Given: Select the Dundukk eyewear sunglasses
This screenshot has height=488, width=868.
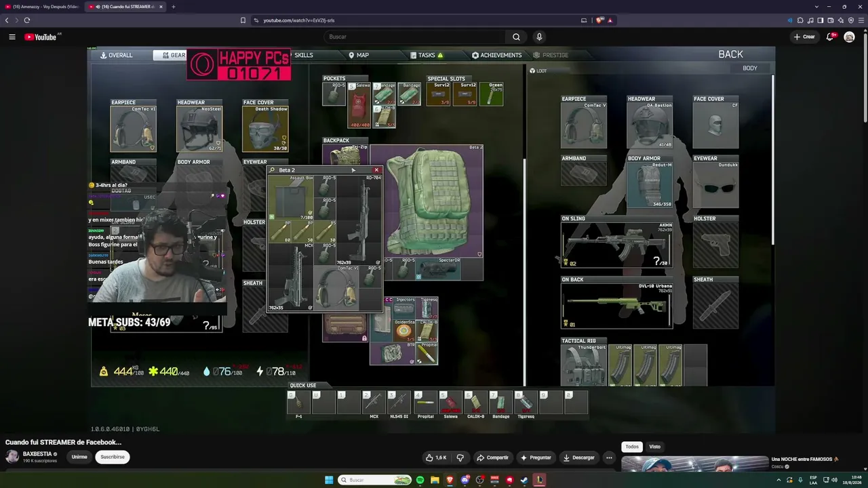Looking at the screenshot, I should (716, 185).
